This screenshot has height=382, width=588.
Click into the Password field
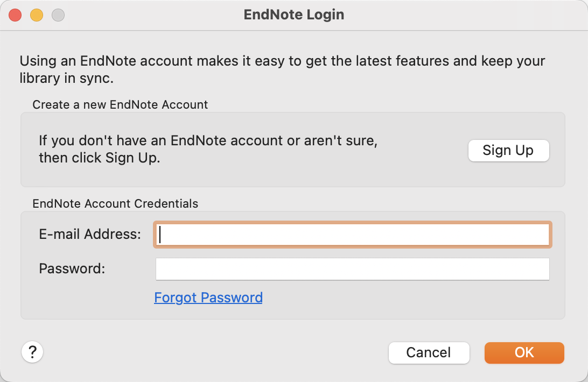[353, 269]
